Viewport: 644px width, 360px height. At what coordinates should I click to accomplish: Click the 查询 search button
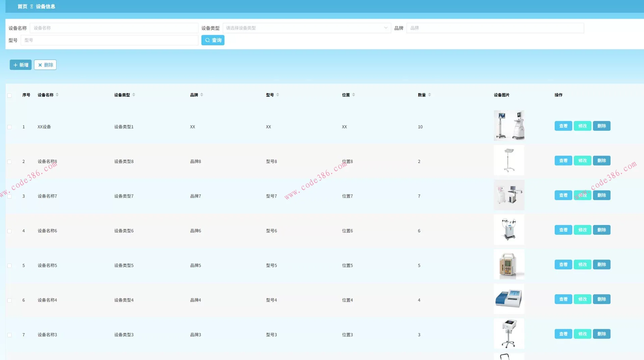coord(213,40)
